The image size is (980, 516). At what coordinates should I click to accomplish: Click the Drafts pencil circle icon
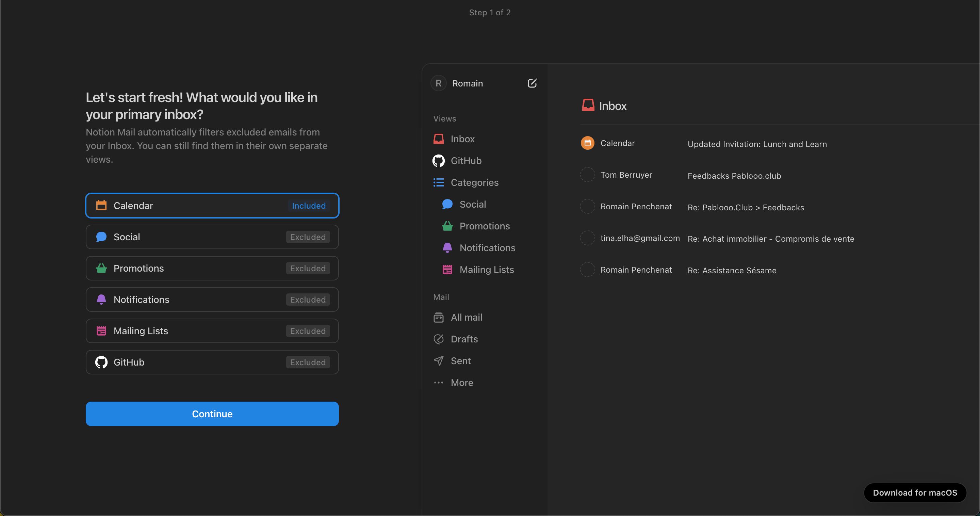(439, 339)
